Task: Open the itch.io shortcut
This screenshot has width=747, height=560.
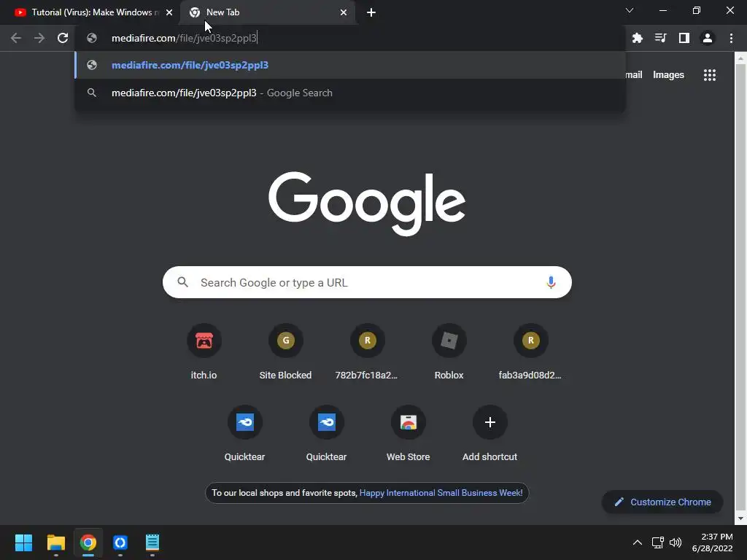Action: point(204,351)
